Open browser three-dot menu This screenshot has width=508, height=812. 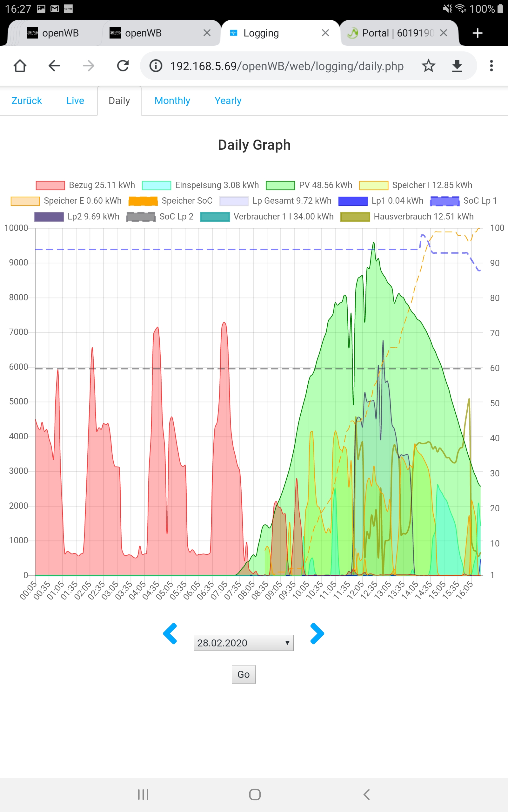(491, 66)
